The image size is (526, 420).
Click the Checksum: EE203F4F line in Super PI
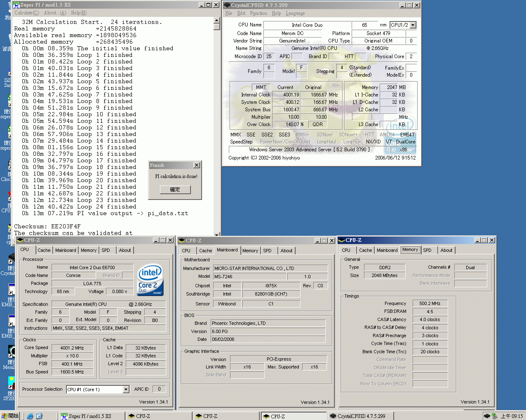pos(47,227)
